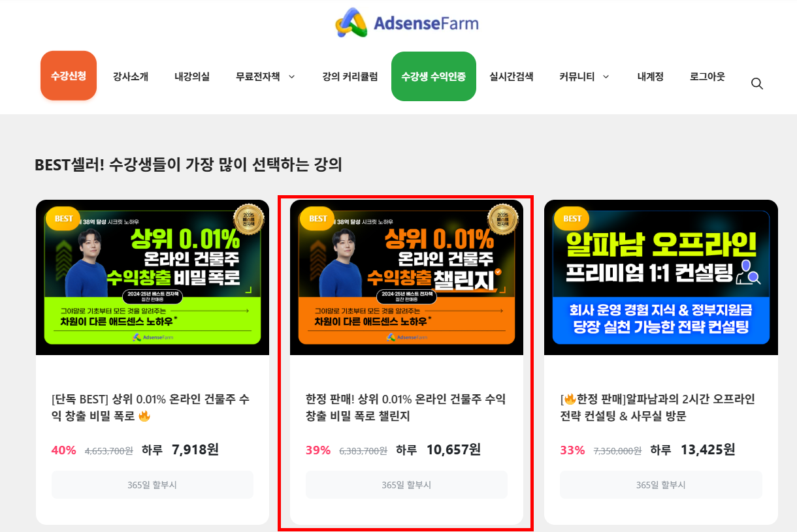Click the orange 수강신청 button

(x=69, y=76)
